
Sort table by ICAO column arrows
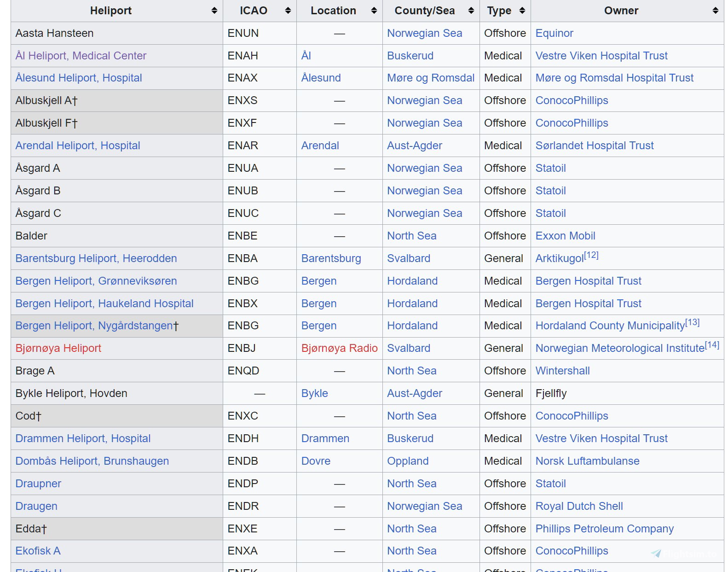[288, 11]
